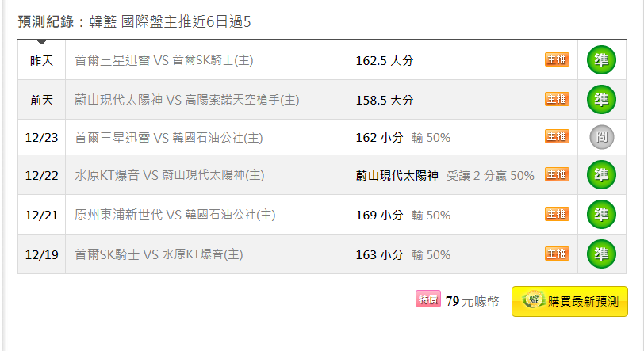Click the 主推 badge in 162.5 大分 row
Image resolution: width=644 pixels, height=351 pixels.
(557, 60)
